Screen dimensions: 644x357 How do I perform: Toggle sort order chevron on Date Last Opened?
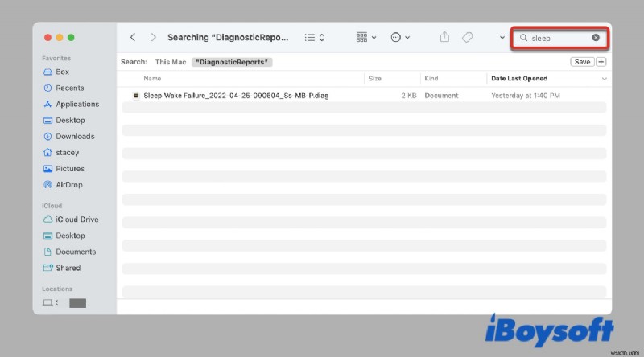point(604,79)
